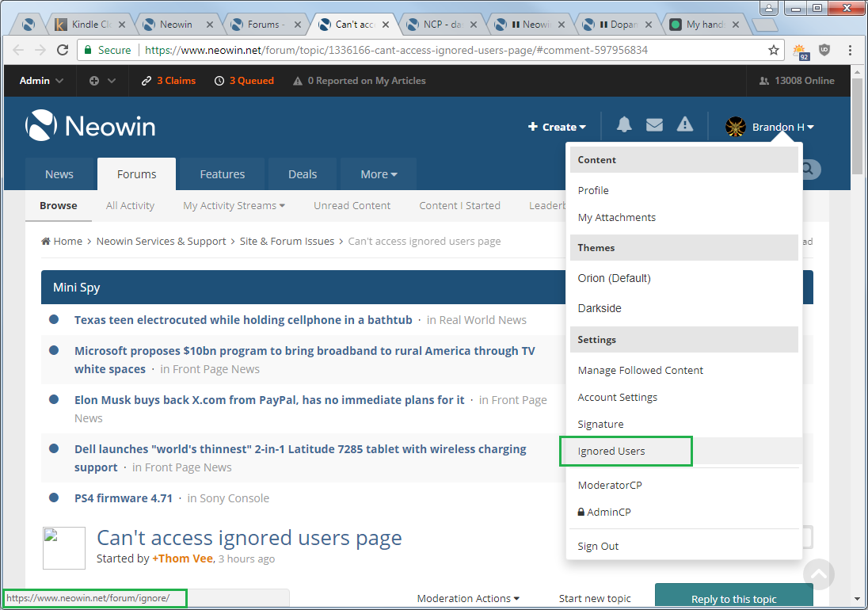Open notifications bell icon

[624, 124]
